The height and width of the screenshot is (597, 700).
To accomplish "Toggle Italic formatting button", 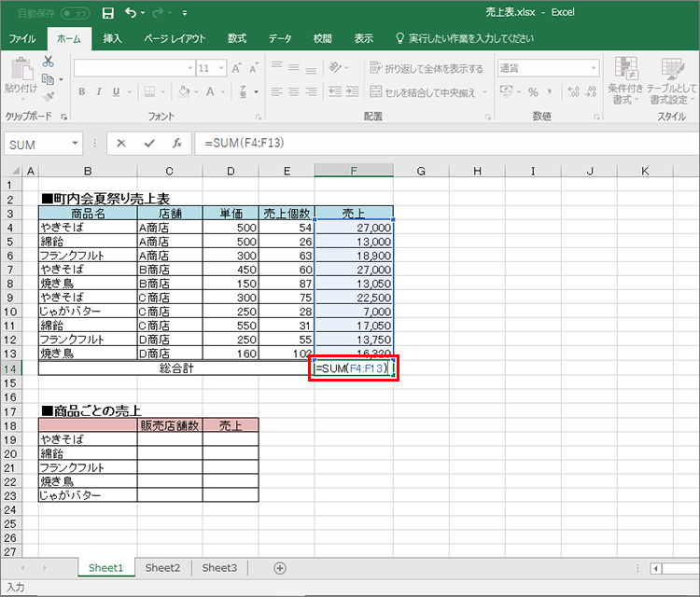I will 100,92.
